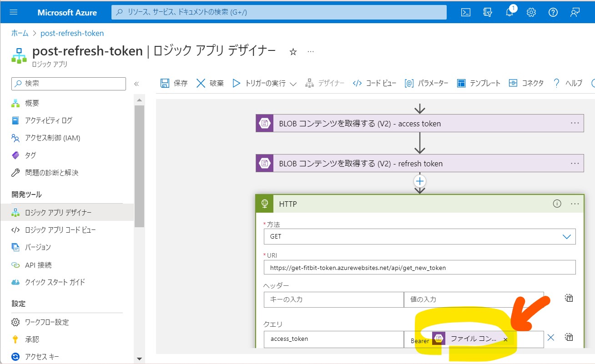Click the 破棄 discard button

[x=210, y=83]
